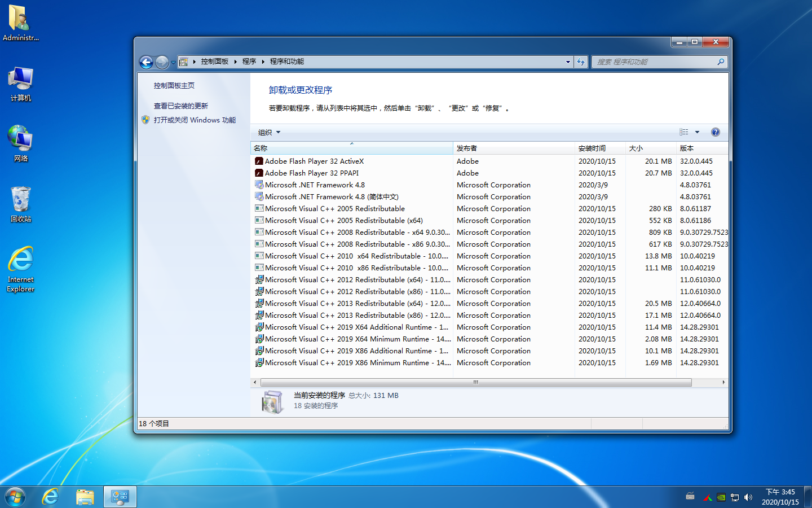
Task: Select Visual C++ 2013 (x86) entry
Action: click(358, 316)
